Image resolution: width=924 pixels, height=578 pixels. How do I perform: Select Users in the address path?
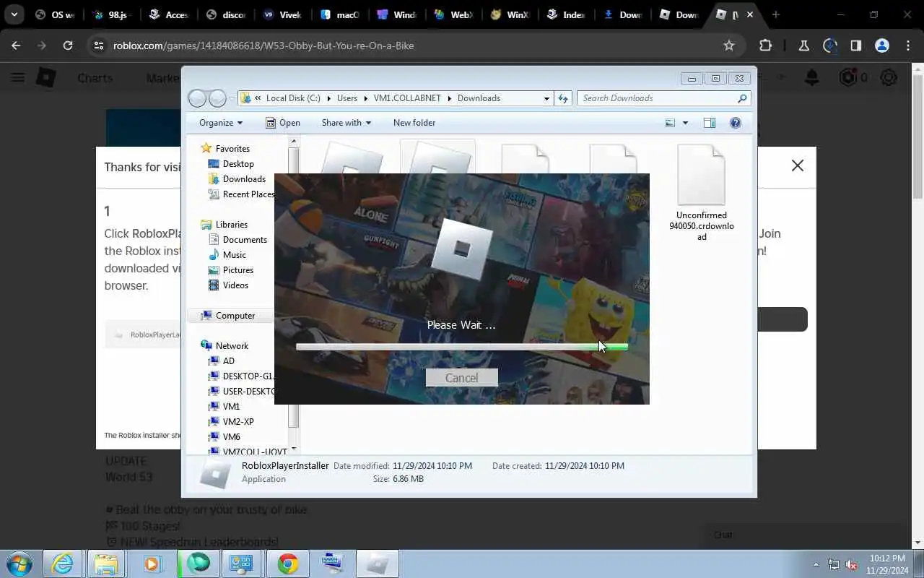click(x=347, y=98)
